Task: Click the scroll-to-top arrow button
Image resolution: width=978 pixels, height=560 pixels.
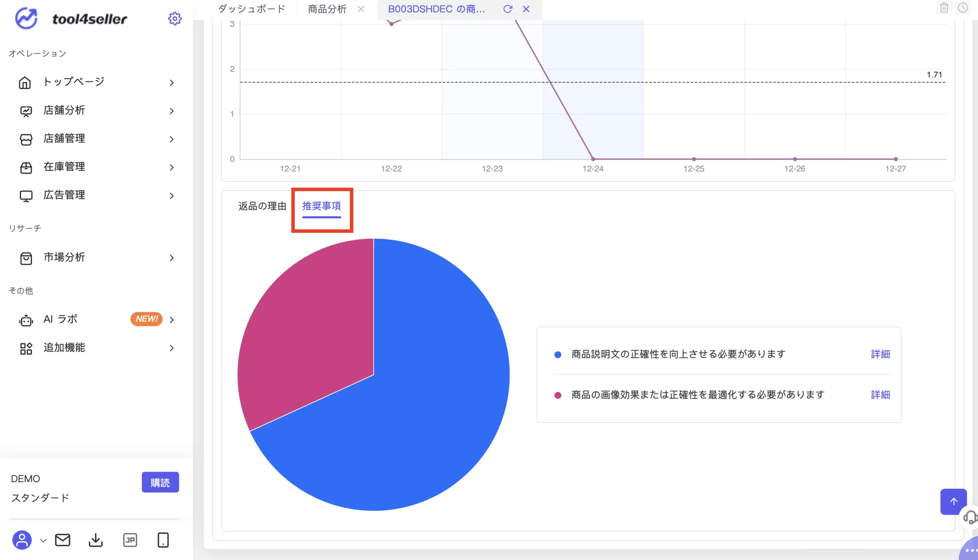Action: 953,501
